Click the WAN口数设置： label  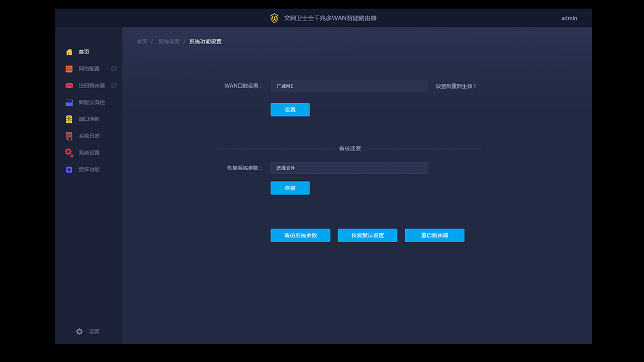coord(244,86)
